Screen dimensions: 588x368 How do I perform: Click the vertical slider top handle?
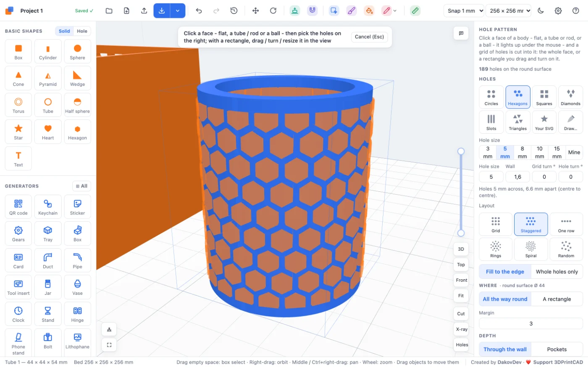[x=461, y=151]
